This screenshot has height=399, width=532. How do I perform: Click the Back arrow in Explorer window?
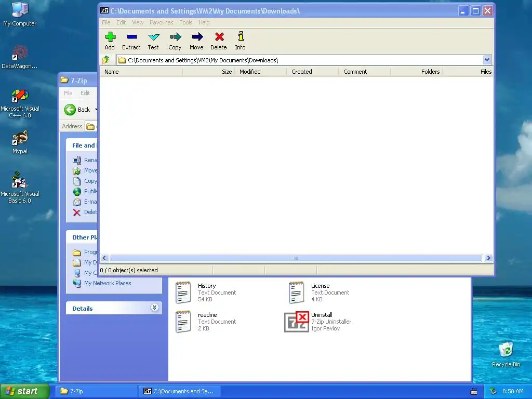pos(70,110)
